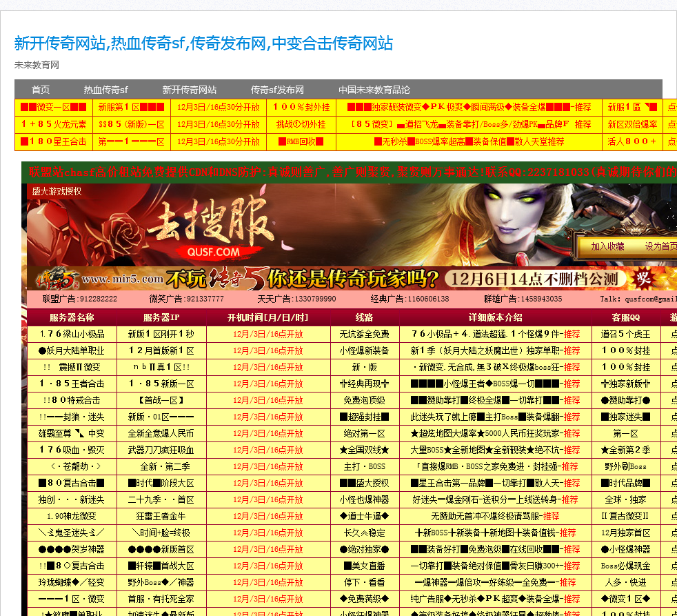Click the 道召5个虎王 QQ cell
The height and width of the screenshot is (616, 677).
pyautogui.click(x=625, y=335)
